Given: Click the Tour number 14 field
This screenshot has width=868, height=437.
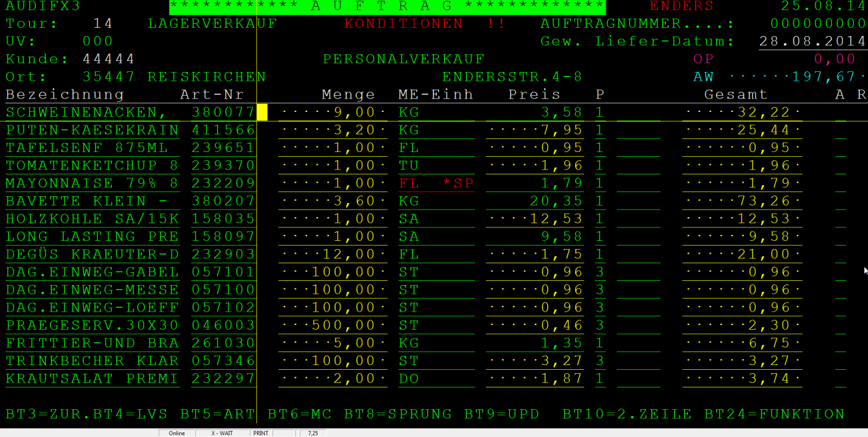Looking at the screenshot, I should (x=103, y=24).
